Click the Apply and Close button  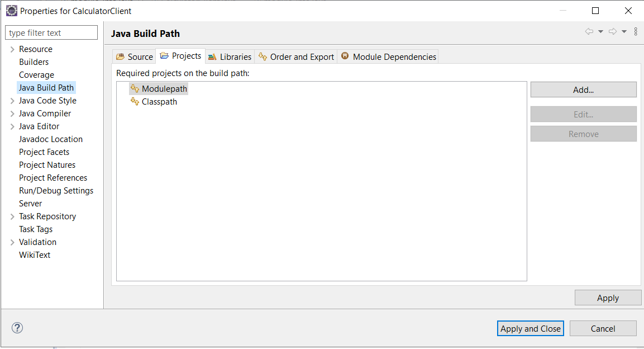pos(530,328)
